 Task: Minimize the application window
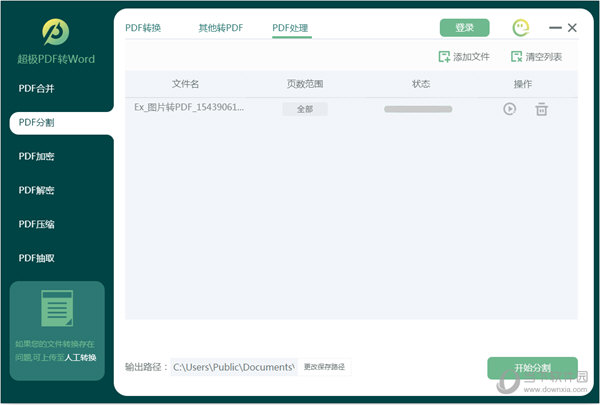coord(555,28)
